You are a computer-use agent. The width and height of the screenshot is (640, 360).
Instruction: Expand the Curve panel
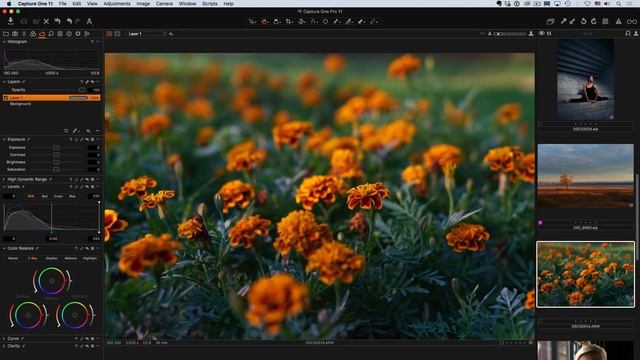[x=4, y=338]
